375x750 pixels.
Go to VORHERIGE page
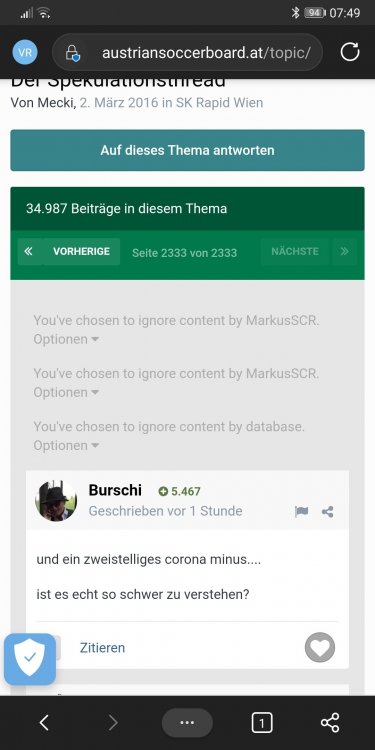(x=81, y=251)
